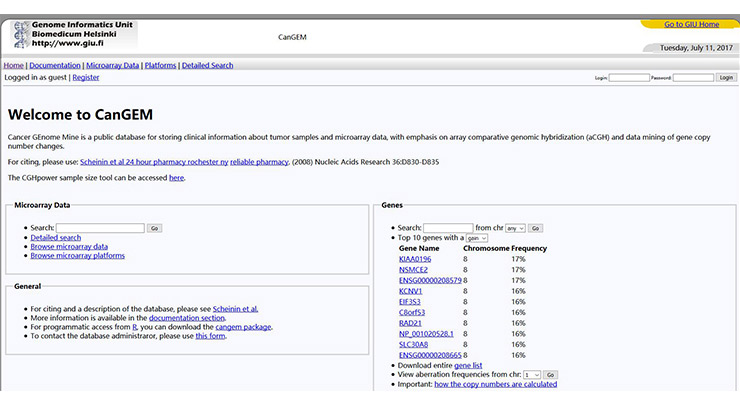Focus the Password field
740x401 pixels.
tap(693, 77)
